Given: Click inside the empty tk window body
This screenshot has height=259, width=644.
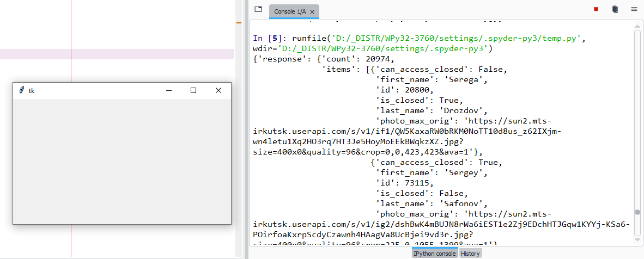Looking at the screenshot, I should click(121, 161).
